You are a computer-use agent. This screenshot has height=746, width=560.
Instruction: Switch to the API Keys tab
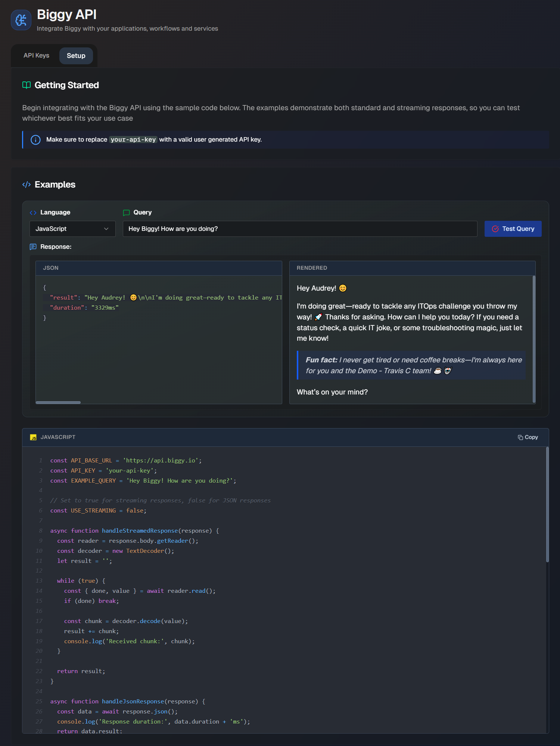tap(36, 56)
